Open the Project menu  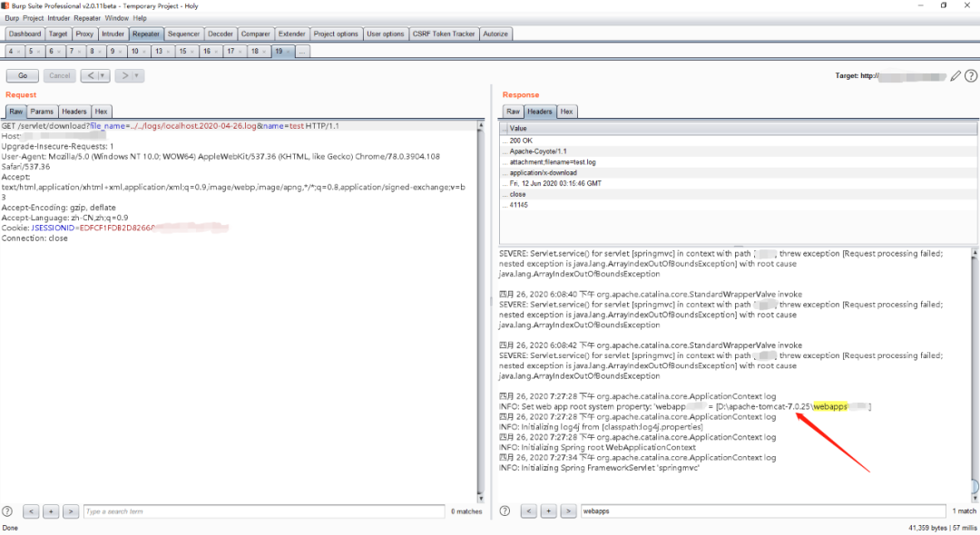pyautogui.click(x=34, y=18)
